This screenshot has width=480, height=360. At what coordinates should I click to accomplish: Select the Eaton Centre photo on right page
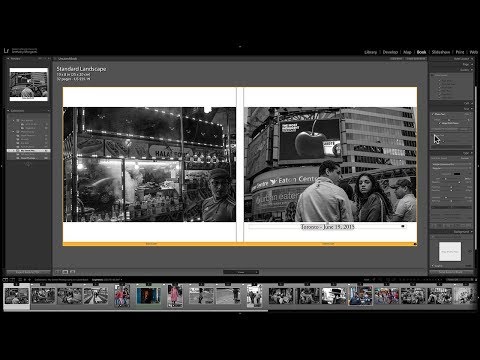coord(330,164)
